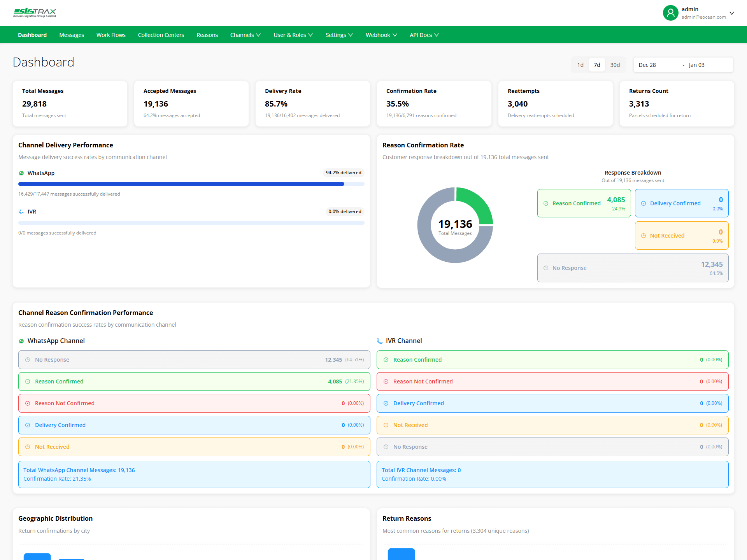Expand the User & Roles menu
747x560 pixels.
point(293,35)
